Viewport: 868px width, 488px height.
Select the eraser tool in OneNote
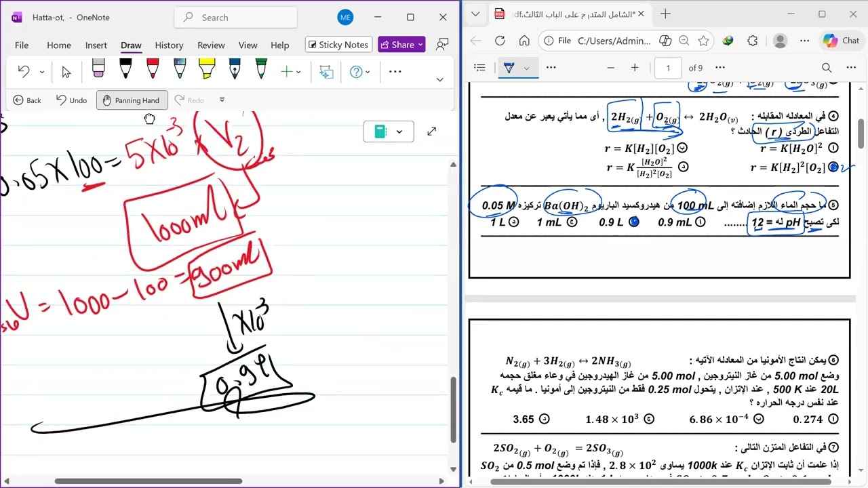98,69
